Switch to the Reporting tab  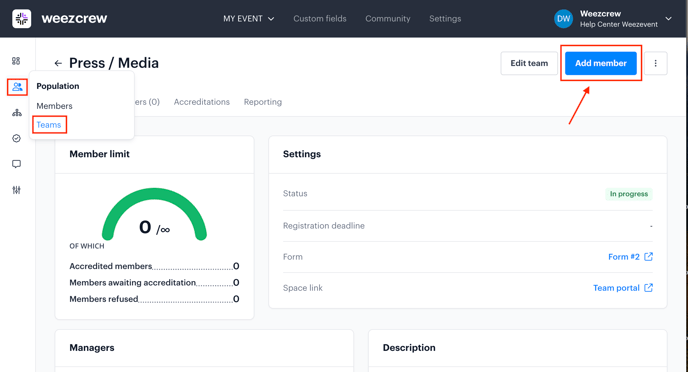point(263,102)
